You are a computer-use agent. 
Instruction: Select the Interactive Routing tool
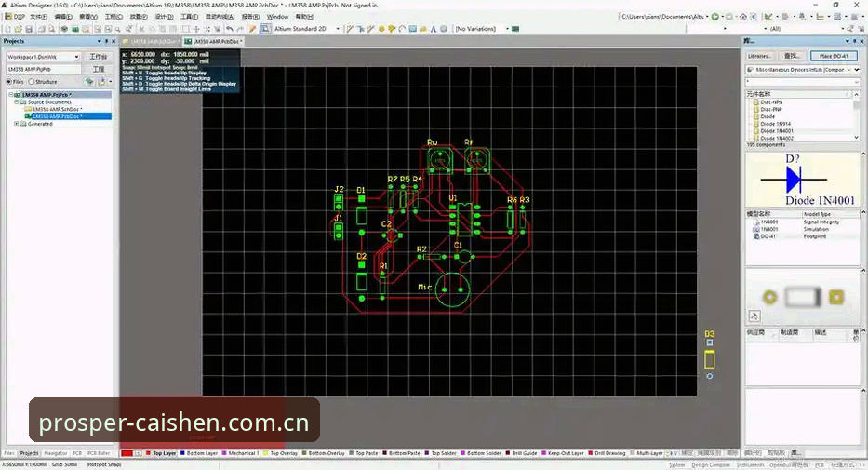point(350,28)
